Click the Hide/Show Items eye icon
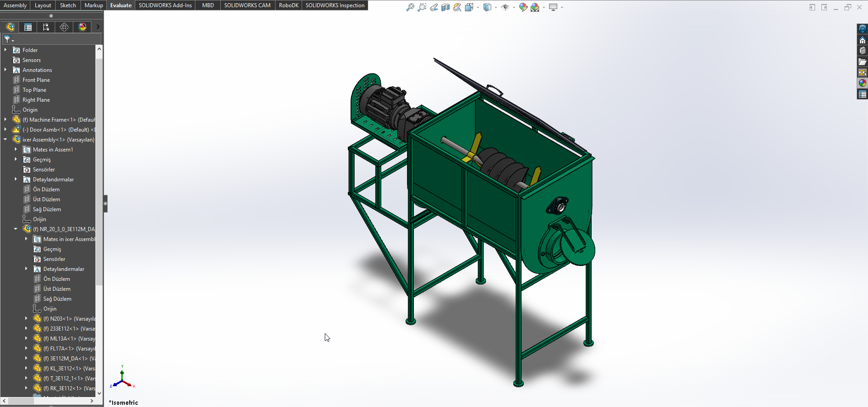This screenshot has width=868, height=407. pos(505,7)
